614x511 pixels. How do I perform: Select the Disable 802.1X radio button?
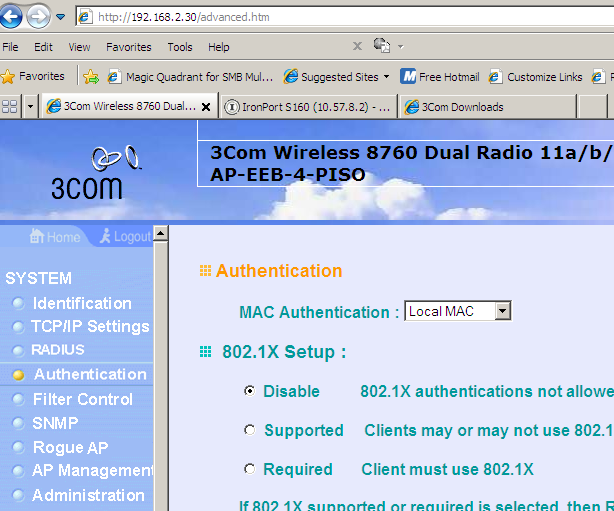pos(250,391)
